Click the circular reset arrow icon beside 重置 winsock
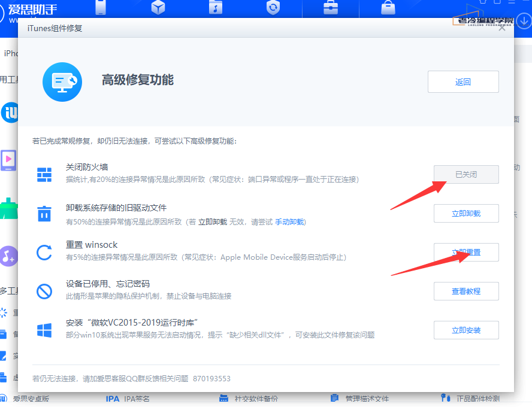Image resolution: width=532 pixels, height=407 pixels. point(44,253)
